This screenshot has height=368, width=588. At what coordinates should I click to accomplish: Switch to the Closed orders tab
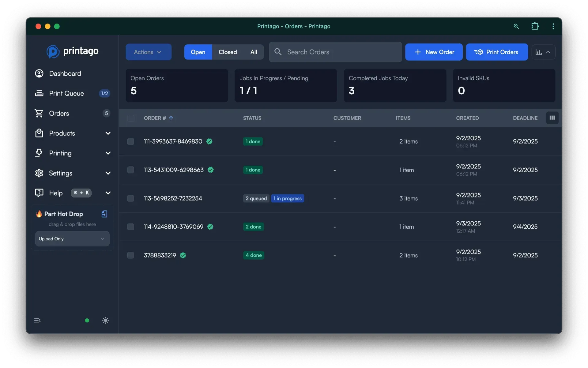(227, 52)
